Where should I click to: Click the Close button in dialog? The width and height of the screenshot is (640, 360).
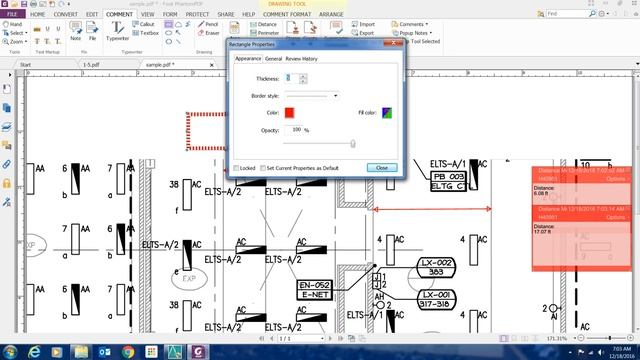point(382,168)
